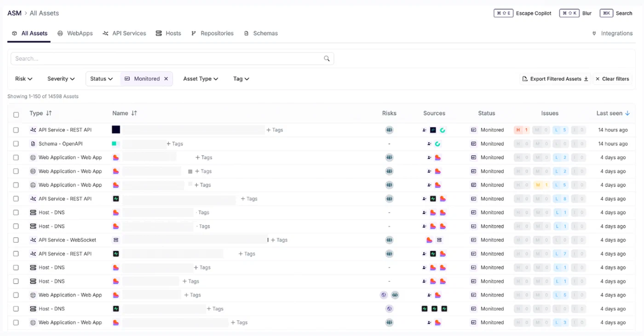The height and width of the screenshot is (336, 644).
Task: Open the Asset Type filter dropdown
Action: pyautogui.click(x=201, y=79)
